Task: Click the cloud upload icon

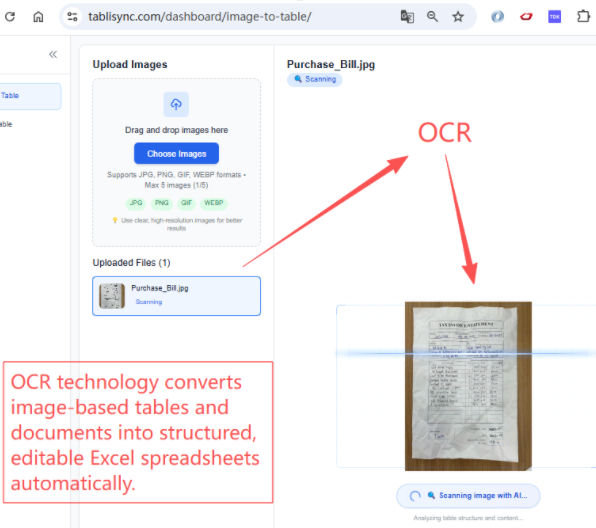Action: 176,104
